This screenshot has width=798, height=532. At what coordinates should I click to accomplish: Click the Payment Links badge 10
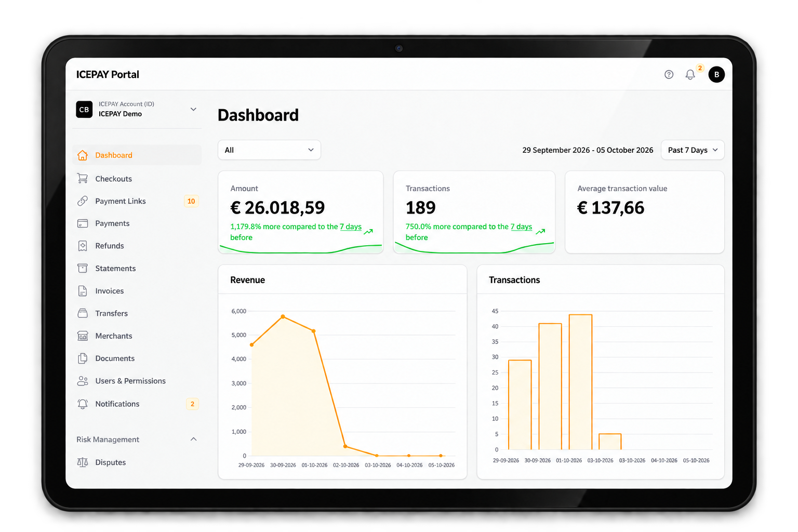[191, 201]
